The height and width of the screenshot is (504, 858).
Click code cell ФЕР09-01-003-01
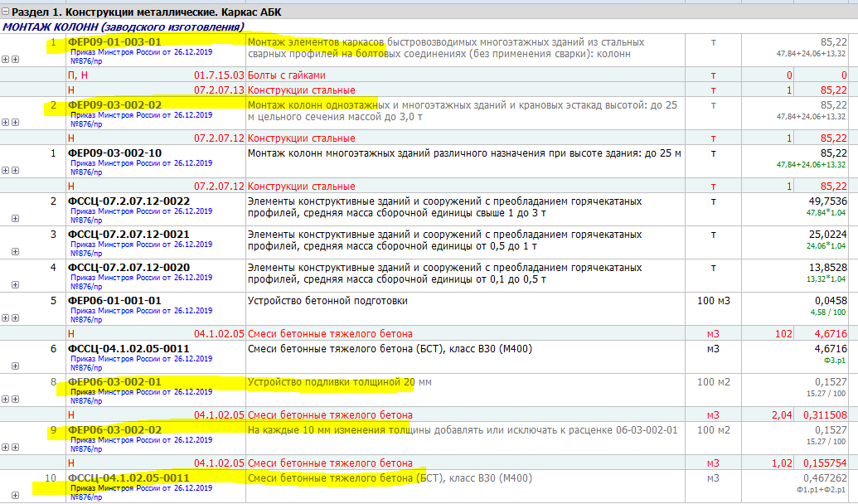tap(114, 42)
